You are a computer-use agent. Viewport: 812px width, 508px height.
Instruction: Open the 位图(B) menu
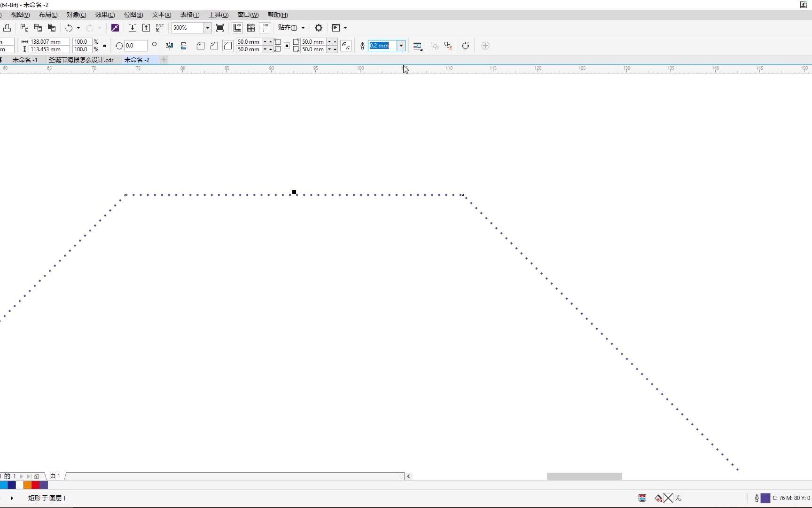(x=133, y=15)
